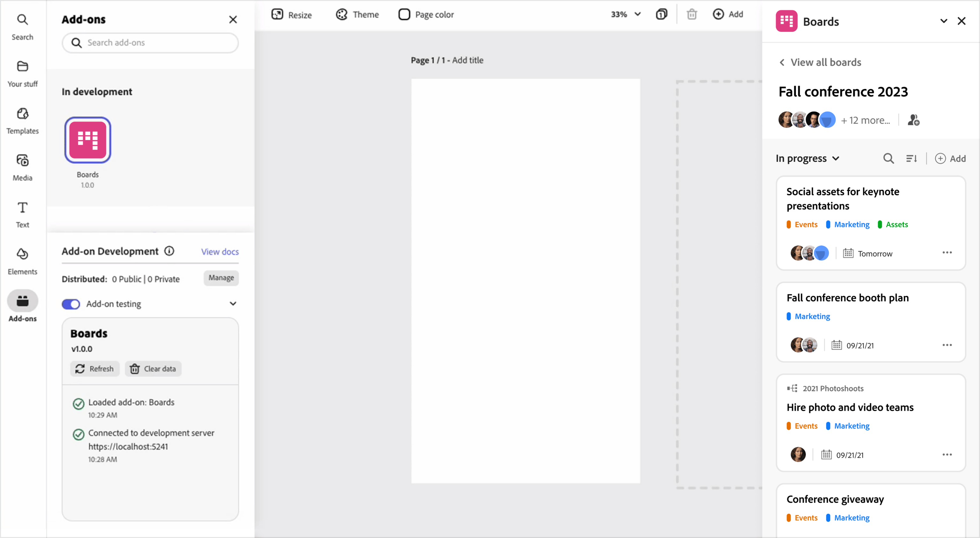Select the Text tool in sidebar
Image resolution: width=980 pixels, height=538 pixels.
pyautogui.click(x=22, y=215)
